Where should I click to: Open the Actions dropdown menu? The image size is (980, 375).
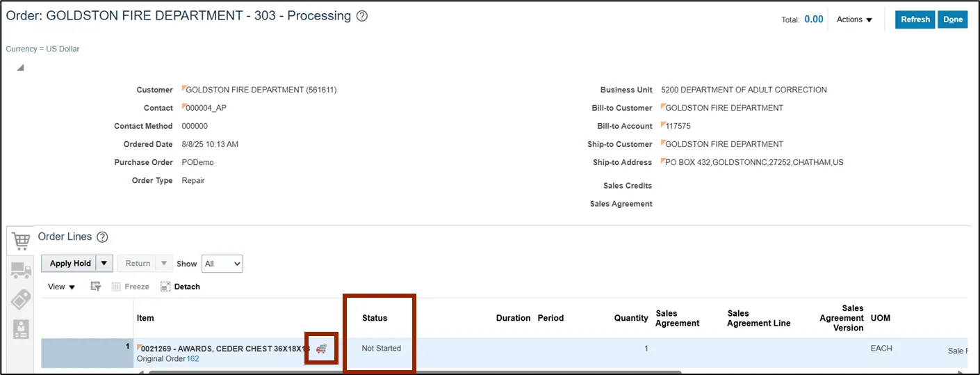tap(854, 19)
